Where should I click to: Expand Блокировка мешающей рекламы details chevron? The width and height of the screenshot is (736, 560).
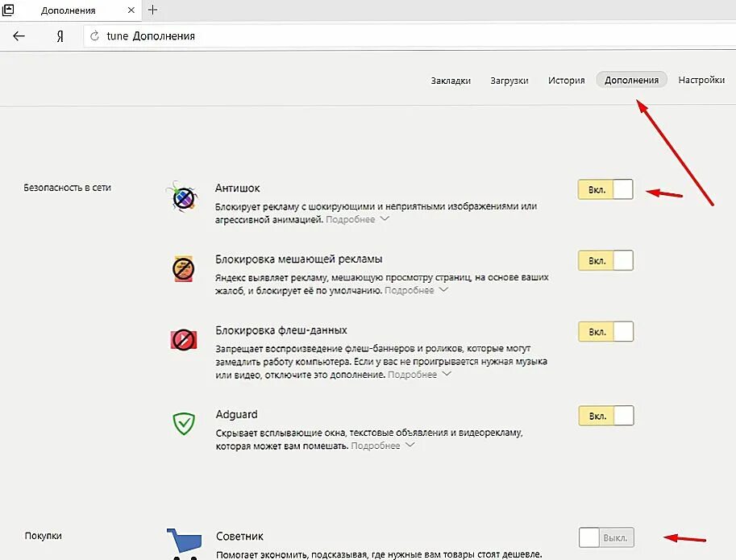443,290
